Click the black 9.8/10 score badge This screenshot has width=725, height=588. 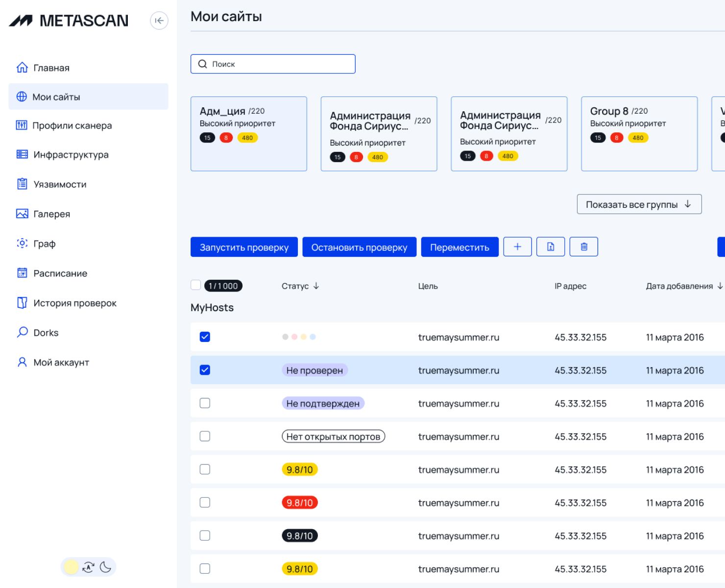click(x=300, y=536)
